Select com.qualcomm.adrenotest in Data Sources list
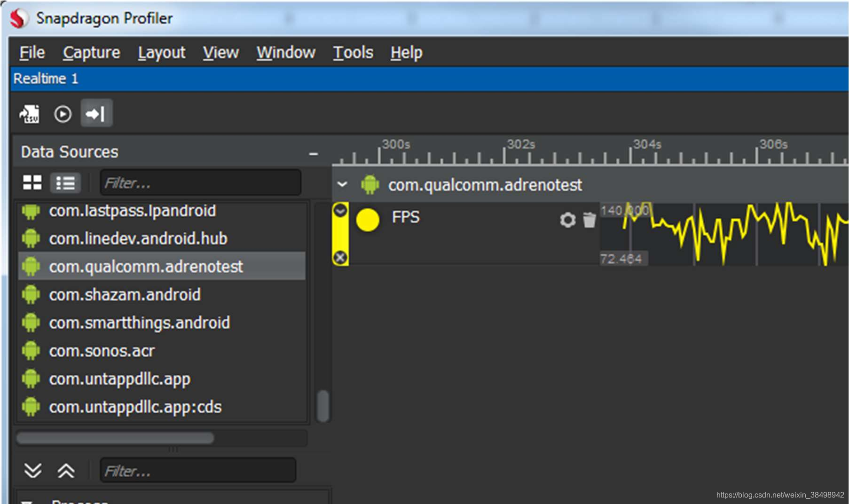Screen dimensions: 849x504 click(162, 267)
